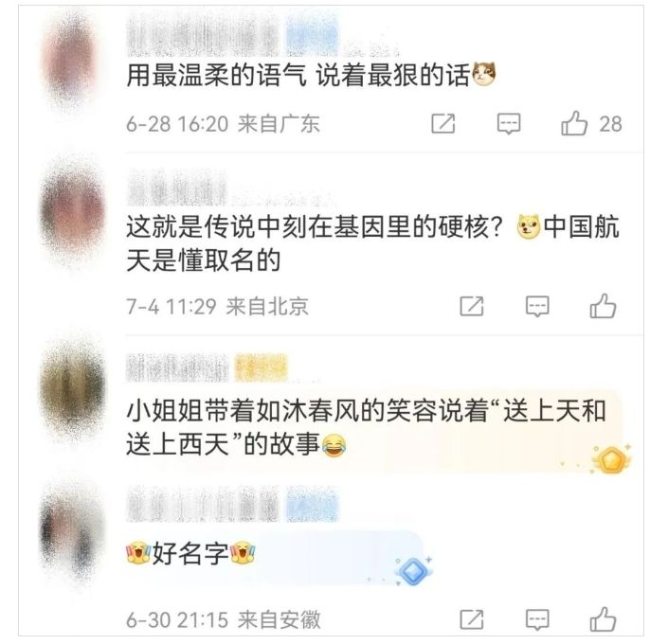Tap the yellow gem badge on comment bubble
This screenshot has height=644, width=650.
612,460
